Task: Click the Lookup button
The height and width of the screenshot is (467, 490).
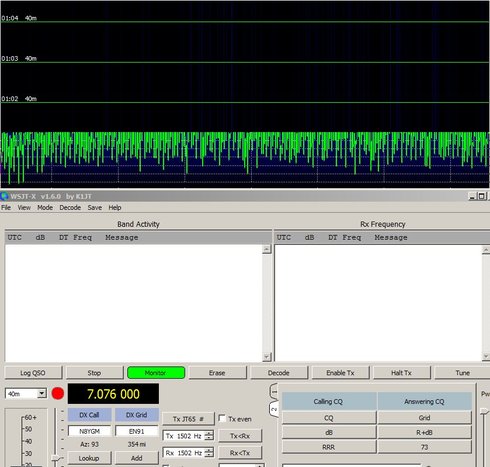Action: (89, 458)
